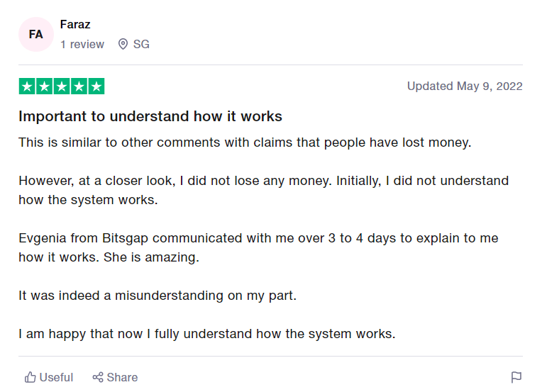
Task: Click the fourth green rating star
Action: pos(79,86)
